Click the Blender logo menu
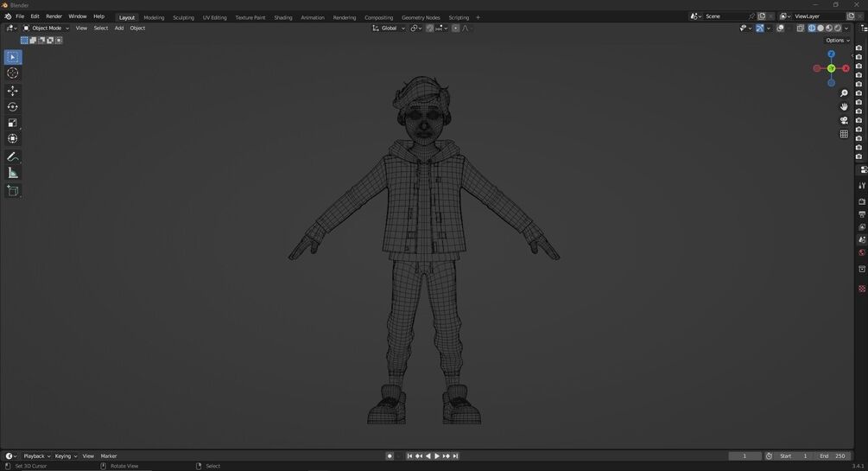The height and width of the screenshot is (471, 868). (7, 16)
